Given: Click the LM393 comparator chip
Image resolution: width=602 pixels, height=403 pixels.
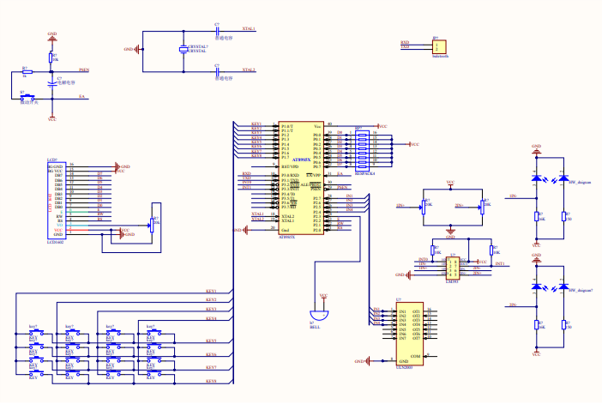Looking at the screenshot, I should (x=453, y=268).
